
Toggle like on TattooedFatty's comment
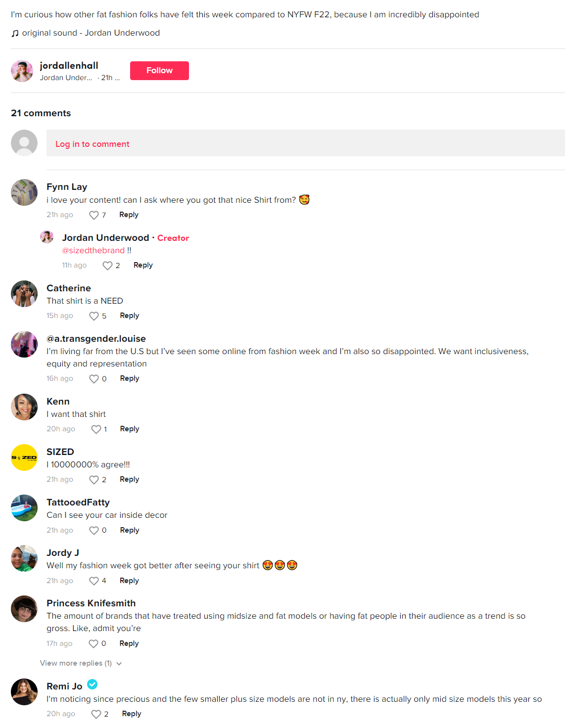coord(94,531)
